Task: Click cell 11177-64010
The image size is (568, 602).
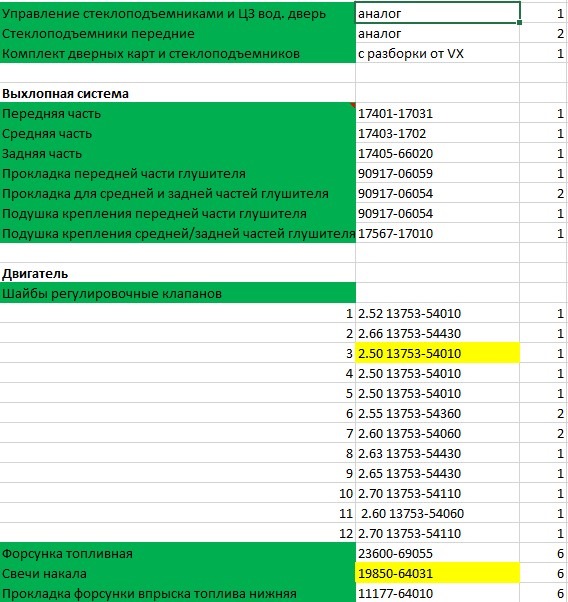Action: click(437, 593)
